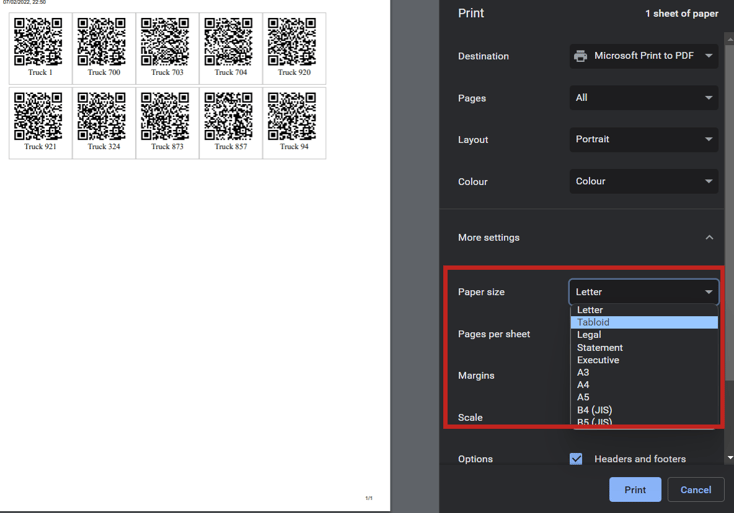Open the Destination dropdown
Viewport: 734px width, 513px height.
pos(644,56)
